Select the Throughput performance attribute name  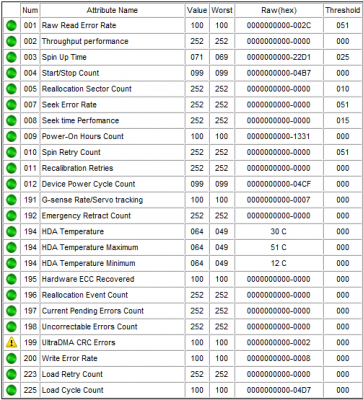(85, 41)
